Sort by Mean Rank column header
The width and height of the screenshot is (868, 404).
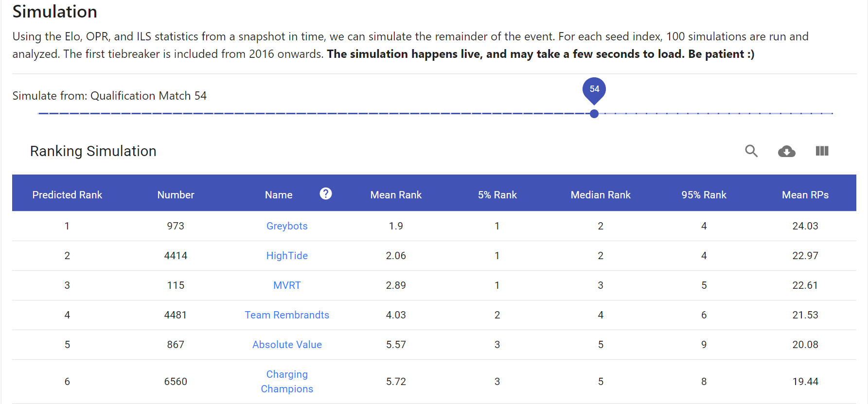[396, 195]
